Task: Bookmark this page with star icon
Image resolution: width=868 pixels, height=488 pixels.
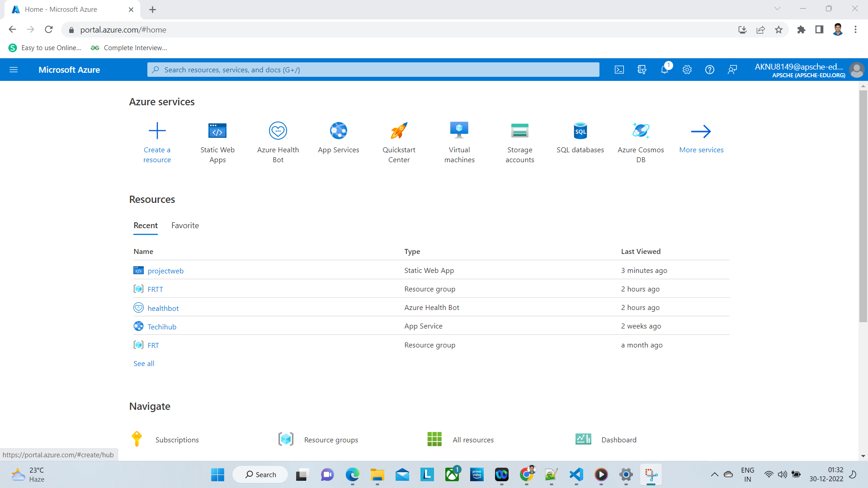Action: 778,29
